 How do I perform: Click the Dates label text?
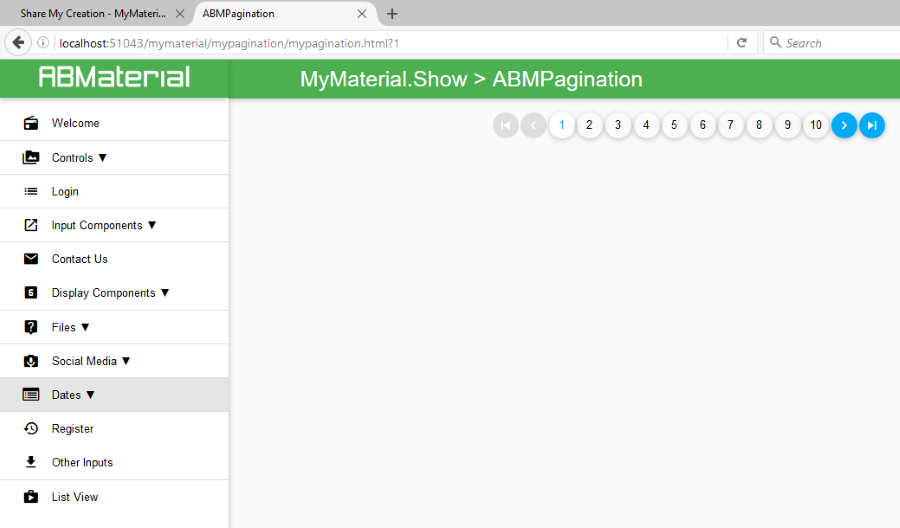66,395
